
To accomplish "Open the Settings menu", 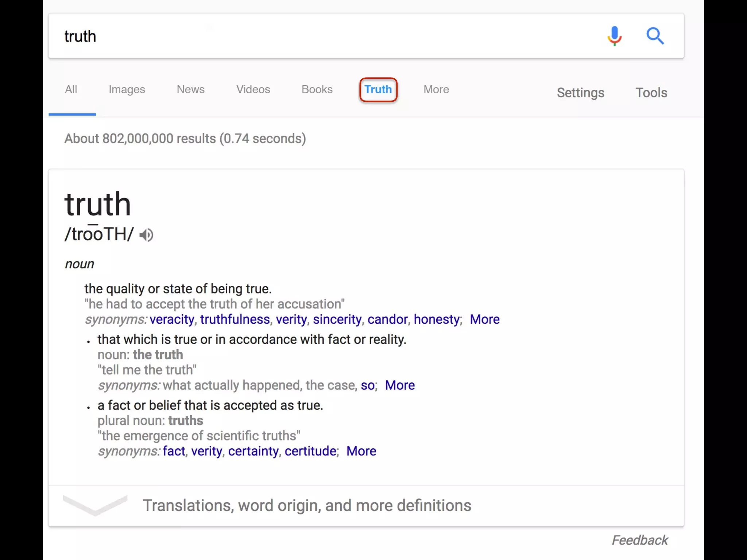I will 580,93.
